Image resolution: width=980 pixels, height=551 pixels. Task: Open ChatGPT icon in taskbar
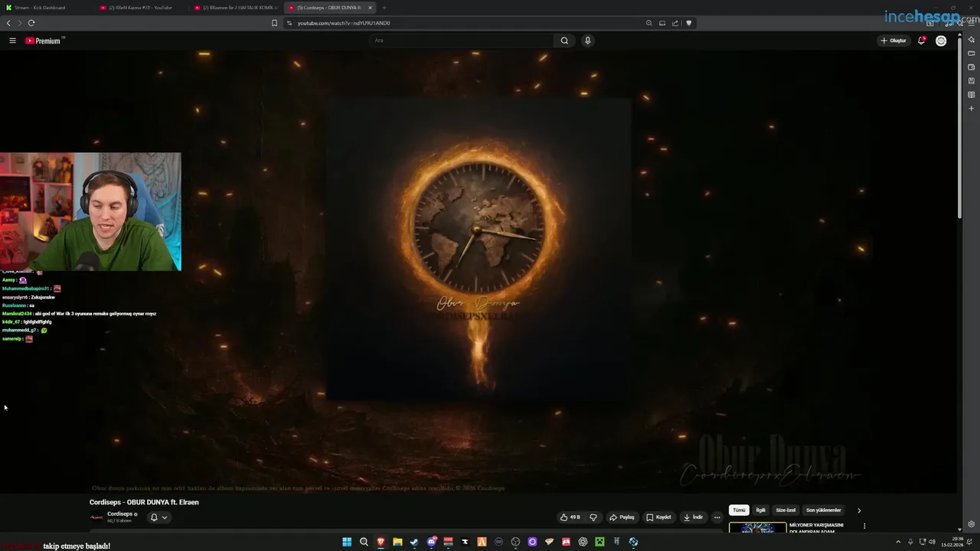tap(583, 542)
